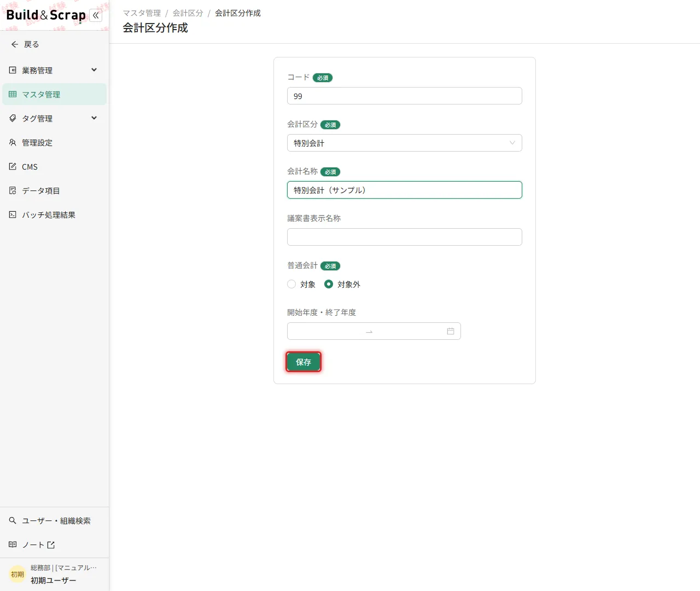Click the マスタ管理 breadcrumb link
Screen dimensions: 700x591
(142, 13)
